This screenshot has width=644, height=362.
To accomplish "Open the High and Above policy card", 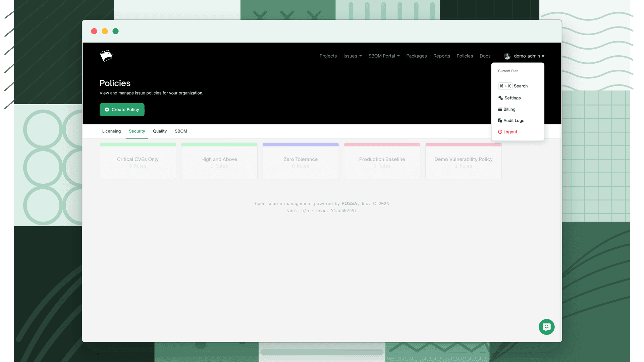I will [219, 161].
